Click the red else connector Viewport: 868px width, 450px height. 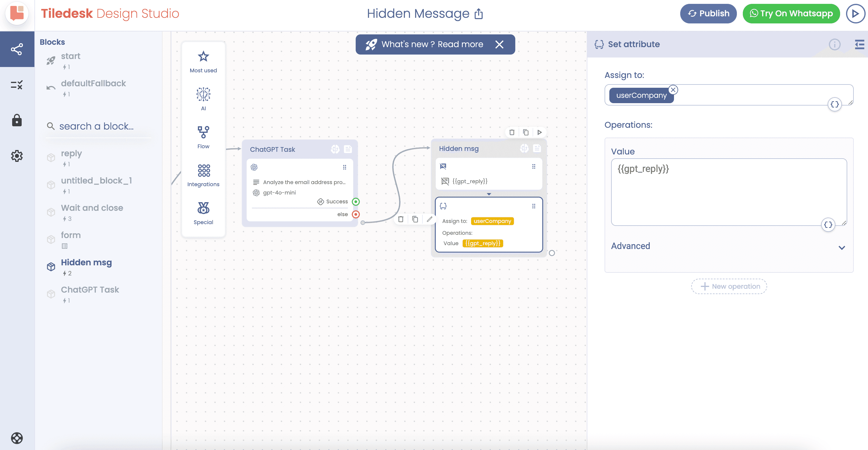click(x=355, y=214)
